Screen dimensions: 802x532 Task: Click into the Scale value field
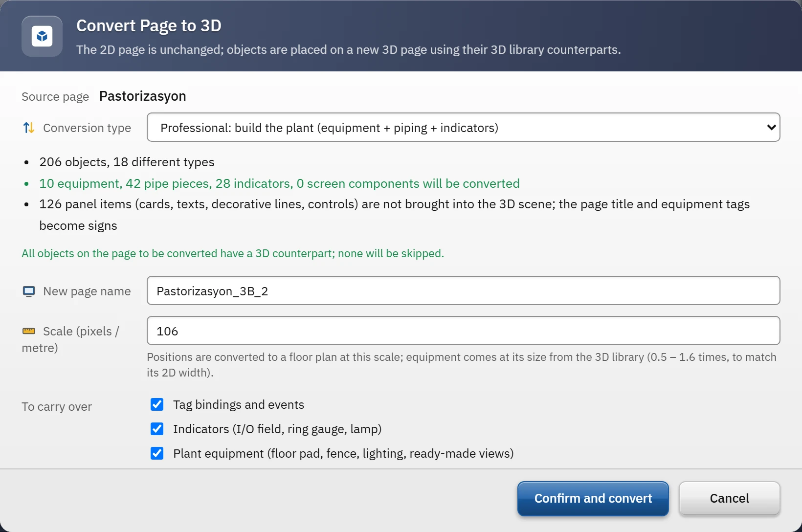(463, 331)
